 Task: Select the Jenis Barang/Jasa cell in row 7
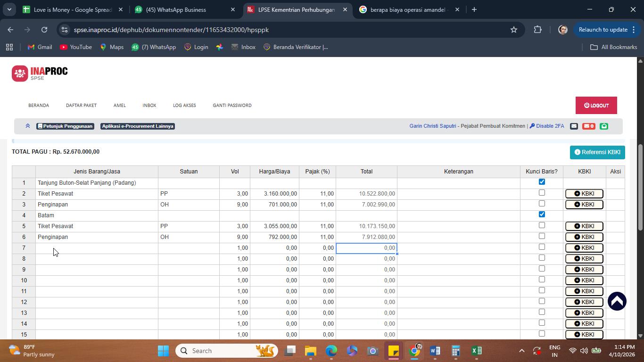[97, 248]
